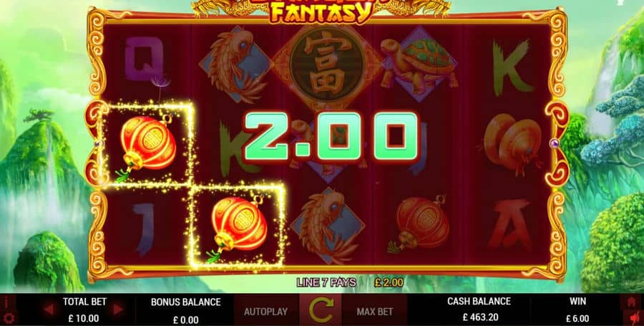Image resolution: width=644 pixels, height=326 pixels.
Task: Spin the reels with the circular arrow
Action: point(321,312)
